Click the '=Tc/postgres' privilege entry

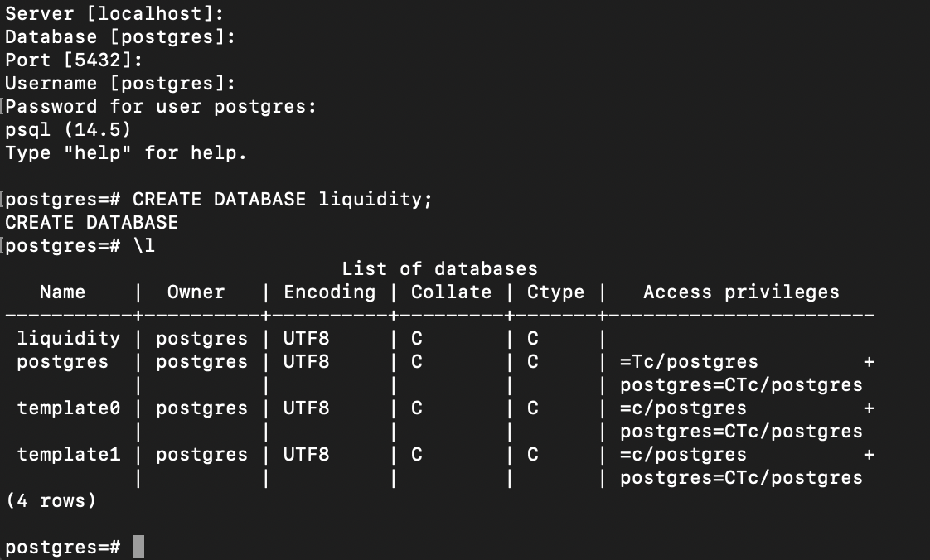688,362
